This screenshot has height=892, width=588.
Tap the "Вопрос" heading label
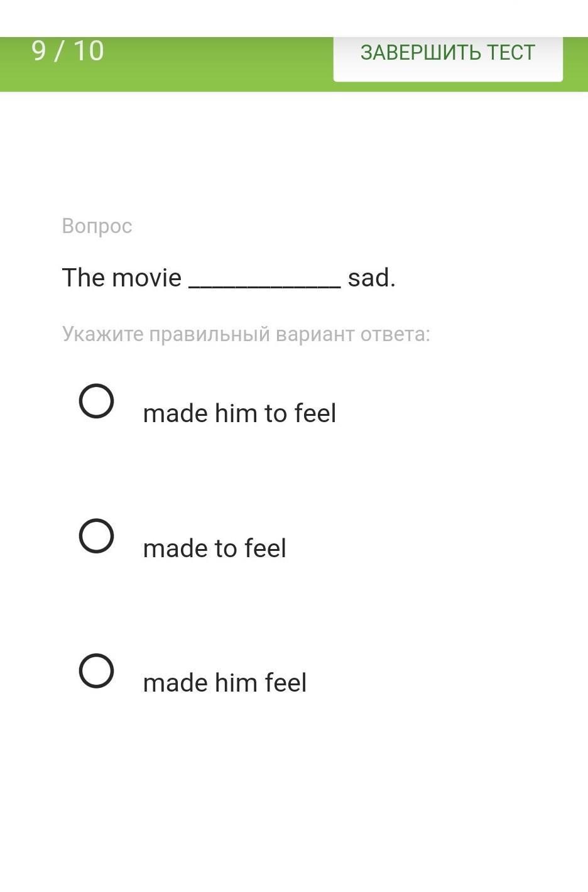[x=97, y=226]
